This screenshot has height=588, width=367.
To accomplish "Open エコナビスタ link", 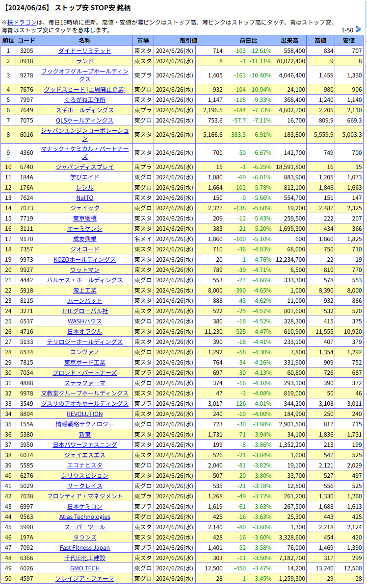I will [x=84, y=465].
